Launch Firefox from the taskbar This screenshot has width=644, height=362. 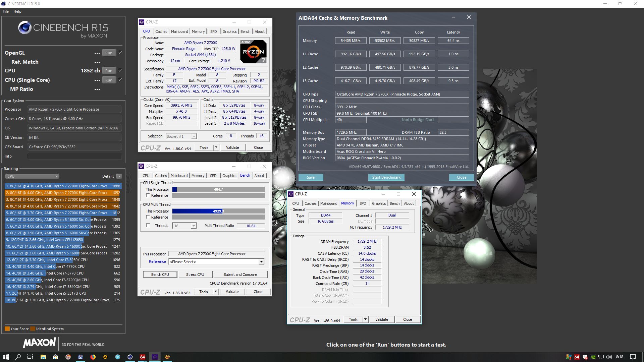click(93, 357)
